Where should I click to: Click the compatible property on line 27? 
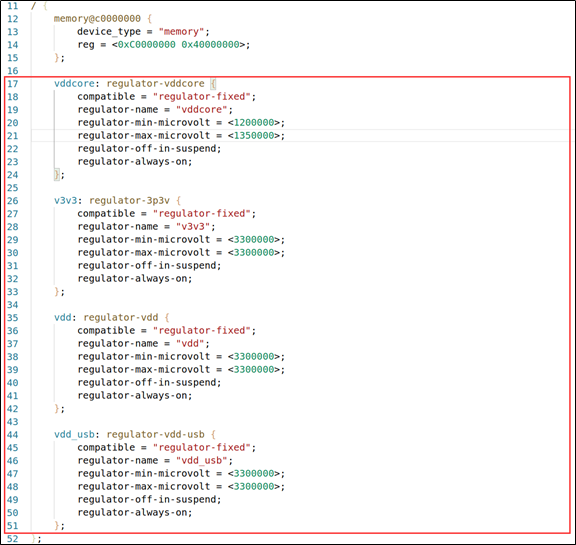click(x=106, y=214)
